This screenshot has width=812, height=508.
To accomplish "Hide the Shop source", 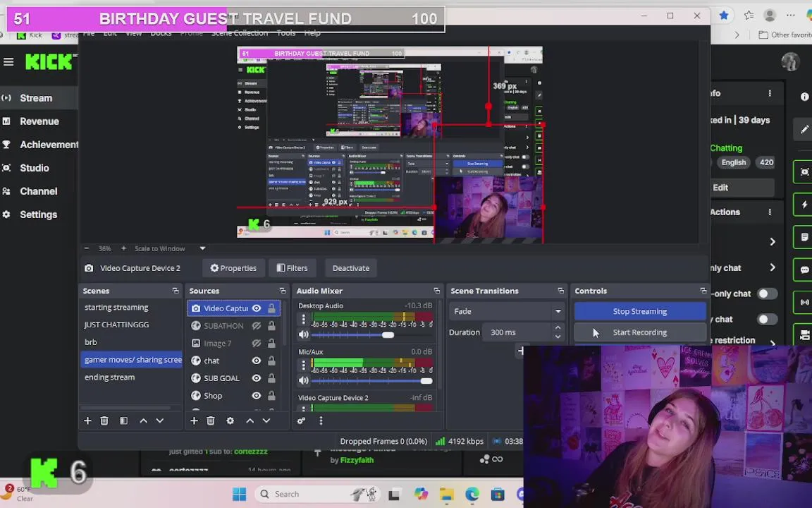I will point(257,396).
